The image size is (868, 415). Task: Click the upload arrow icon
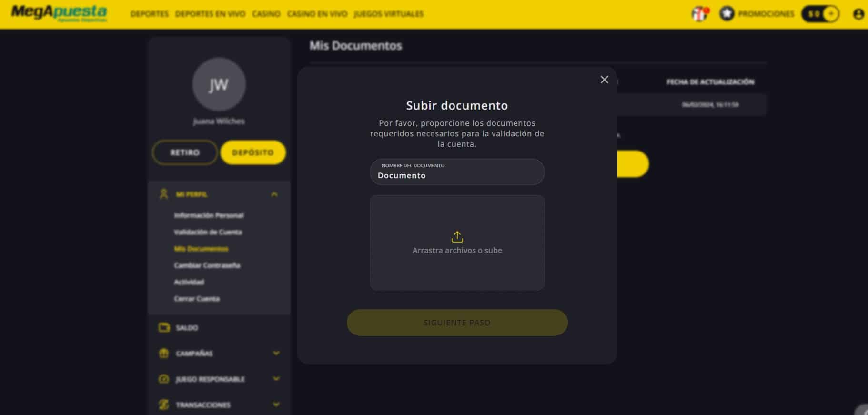457,237
